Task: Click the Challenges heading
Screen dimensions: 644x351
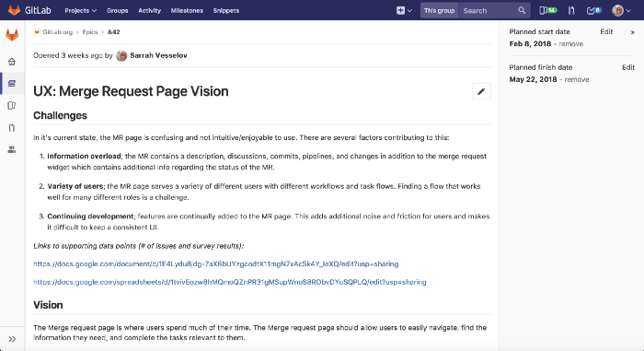Action: click(61, 116)
